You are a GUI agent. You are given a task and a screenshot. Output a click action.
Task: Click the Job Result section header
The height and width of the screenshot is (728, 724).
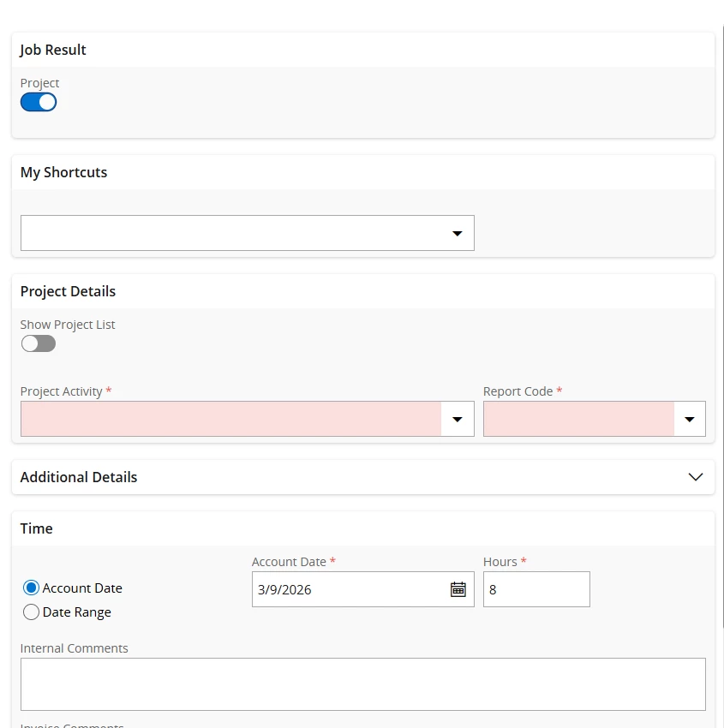pos(53,50)
